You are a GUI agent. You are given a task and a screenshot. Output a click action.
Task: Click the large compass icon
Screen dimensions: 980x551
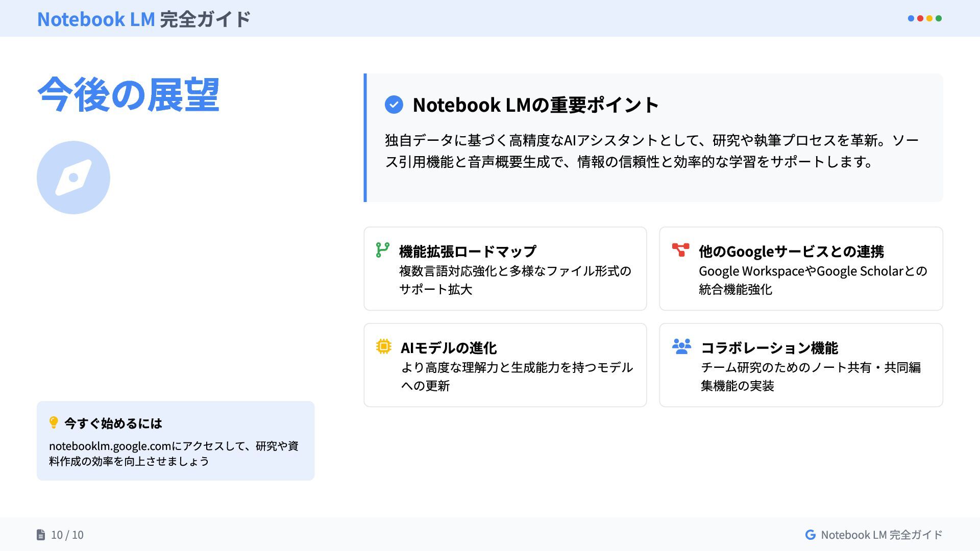tap(73, 178)
